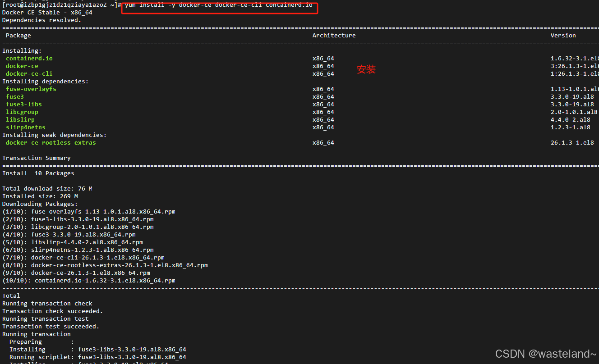Click x86_64 architecture of containerd.io row
Screen dimensions: 599x364
(x=323, y=59)
